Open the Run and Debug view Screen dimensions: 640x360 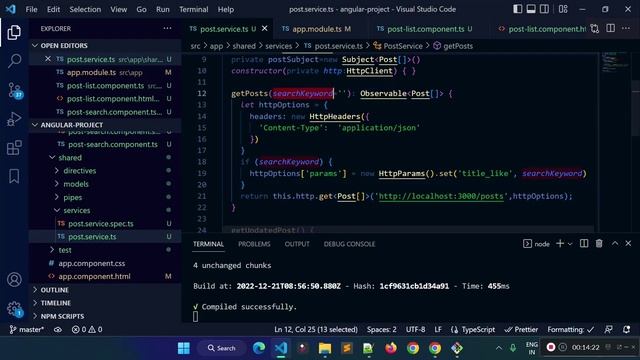point(14,119)
